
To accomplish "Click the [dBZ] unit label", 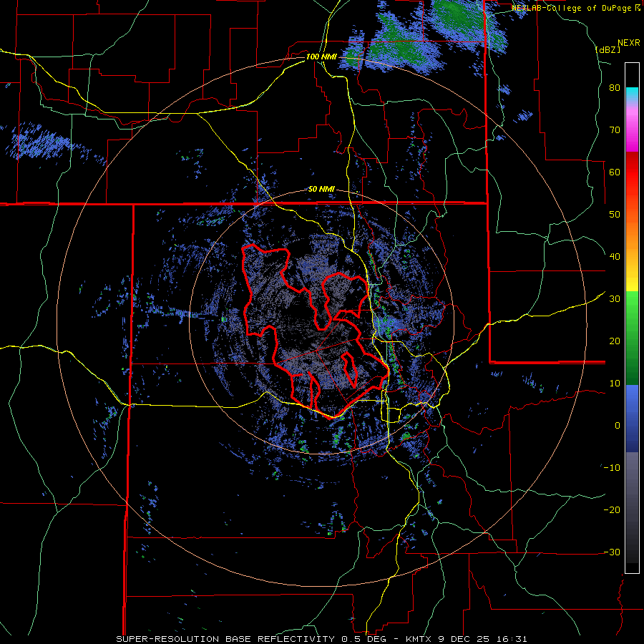I will (608, 49).
